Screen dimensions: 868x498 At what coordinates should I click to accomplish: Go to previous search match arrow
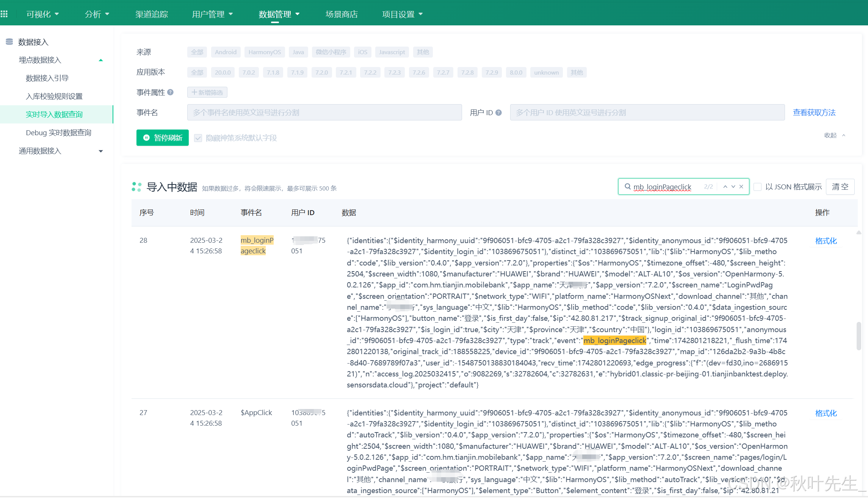click(725, 187)
